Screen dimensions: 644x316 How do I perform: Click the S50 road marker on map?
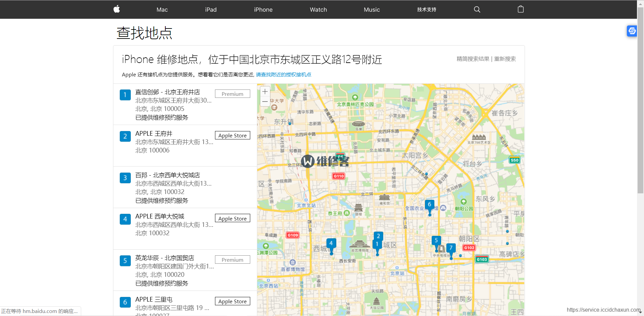515,160
